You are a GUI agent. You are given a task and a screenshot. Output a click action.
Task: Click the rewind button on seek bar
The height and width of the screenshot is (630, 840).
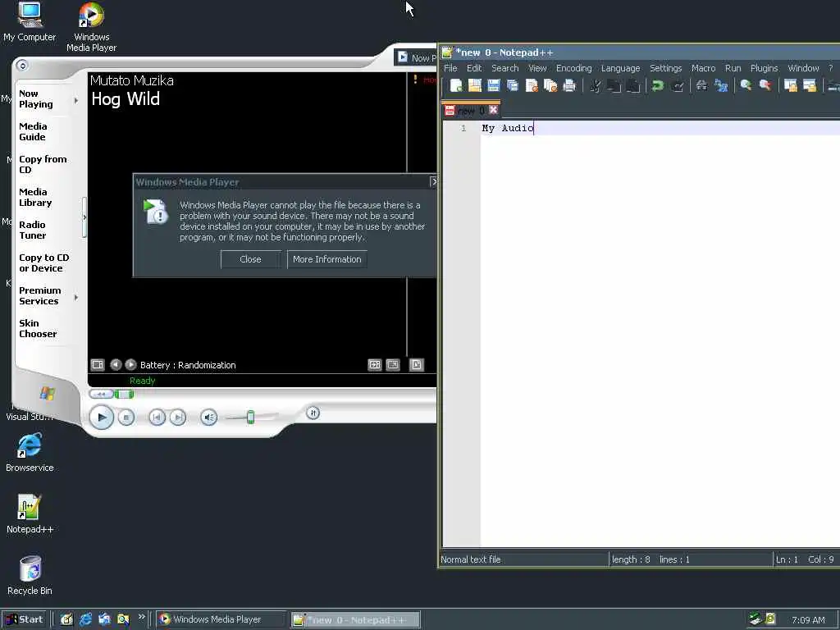point(101,395)
